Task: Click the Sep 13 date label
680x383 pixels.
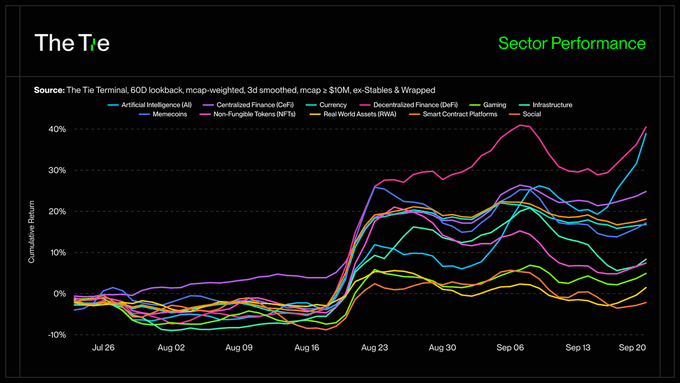Action: tap(578, 347)
